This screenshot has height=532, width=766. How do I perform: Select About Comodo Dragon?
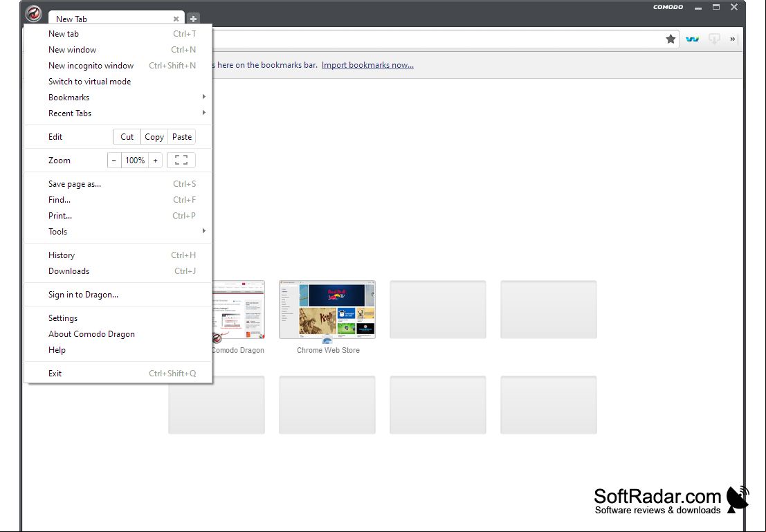[x=118, y=334]
